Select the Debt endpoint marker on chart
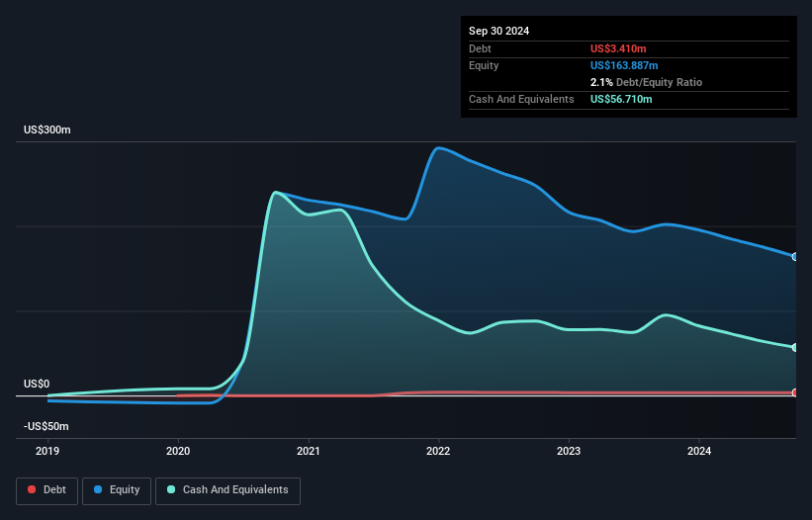The width and height of the screenshot is (812, 520). tap(795, 392)
